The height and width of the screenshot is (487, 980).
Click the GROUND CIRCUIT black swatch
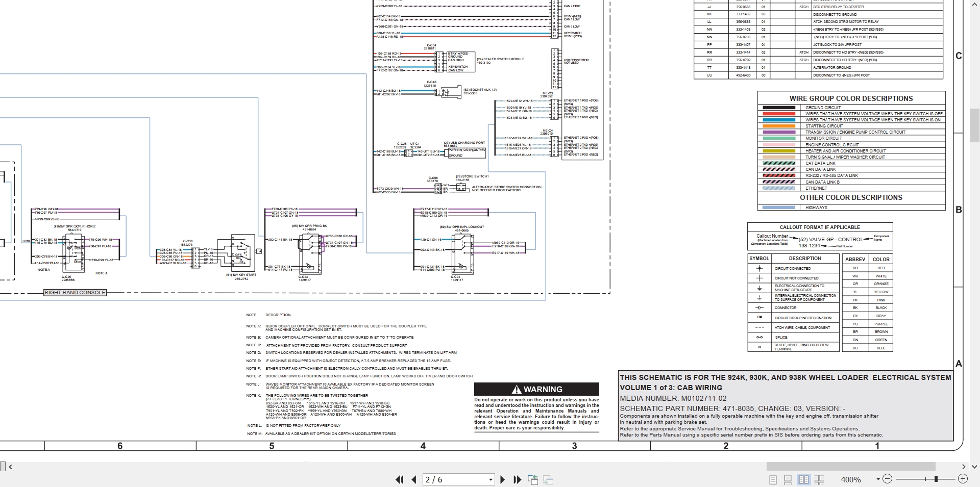point(778,108)
